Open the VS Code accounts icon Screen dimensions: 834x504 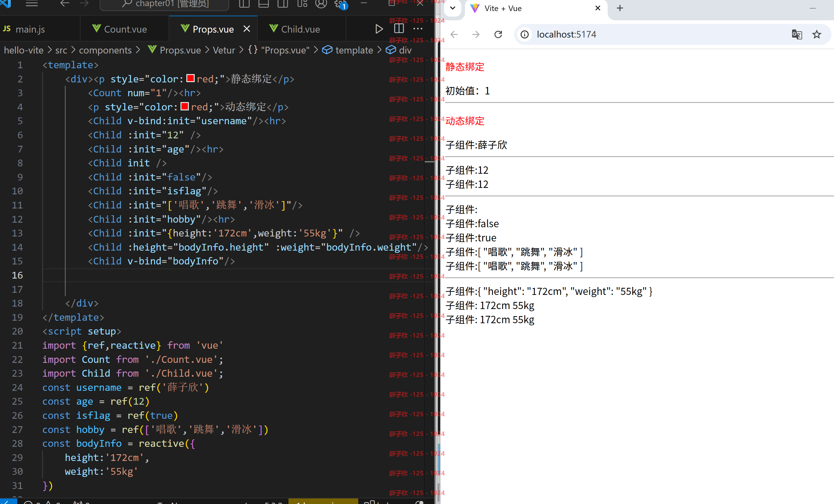click(321, 3)
